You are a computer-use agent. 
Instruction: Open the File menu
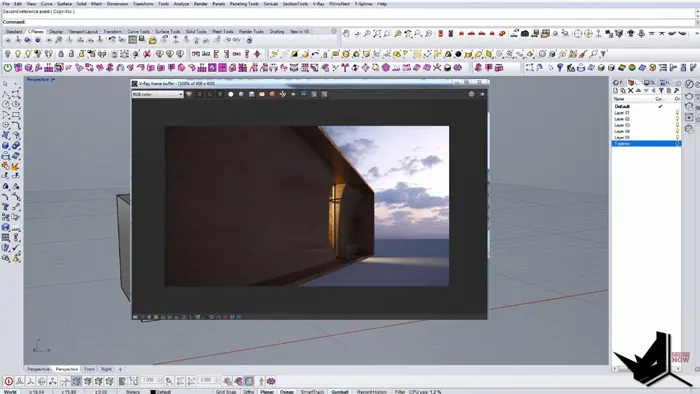[x=6, y=4]
